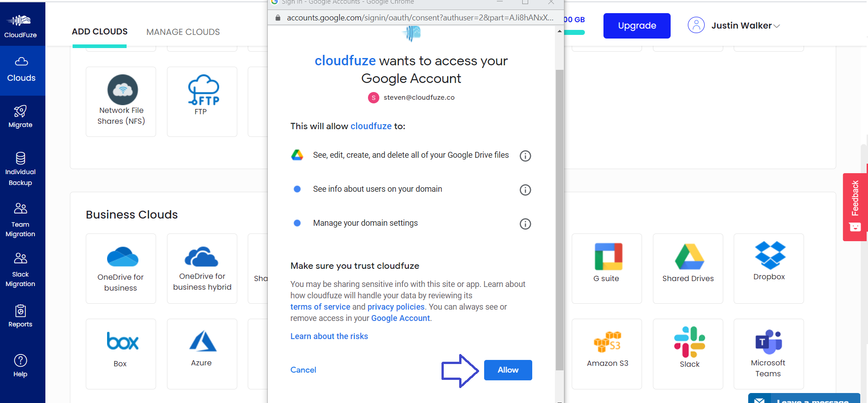The height and width of the screenshot is (403, 868).
Task: Open Leave a message chat widget
Action: coord(804,398)
